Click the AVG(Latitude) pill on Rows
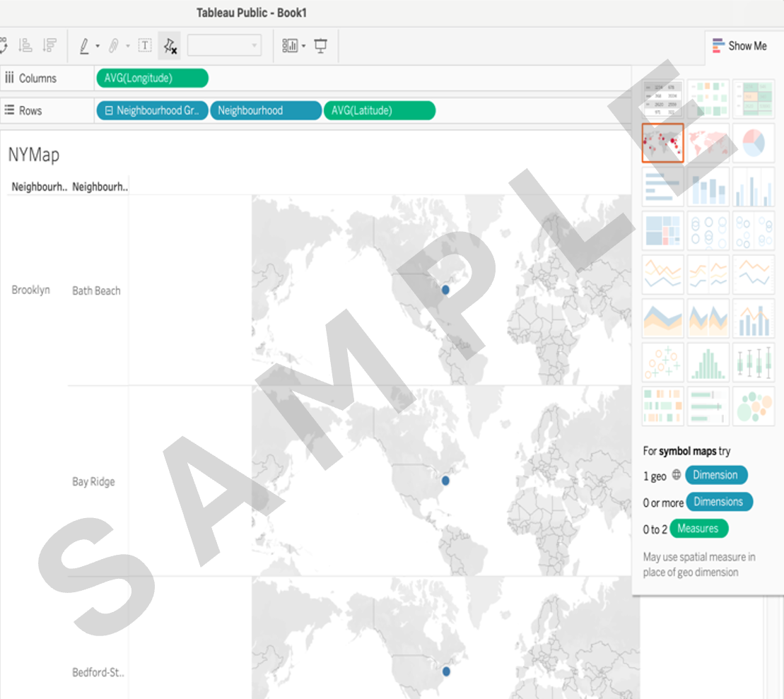Screen dimensions: 784x699 [x=379, y=111]
